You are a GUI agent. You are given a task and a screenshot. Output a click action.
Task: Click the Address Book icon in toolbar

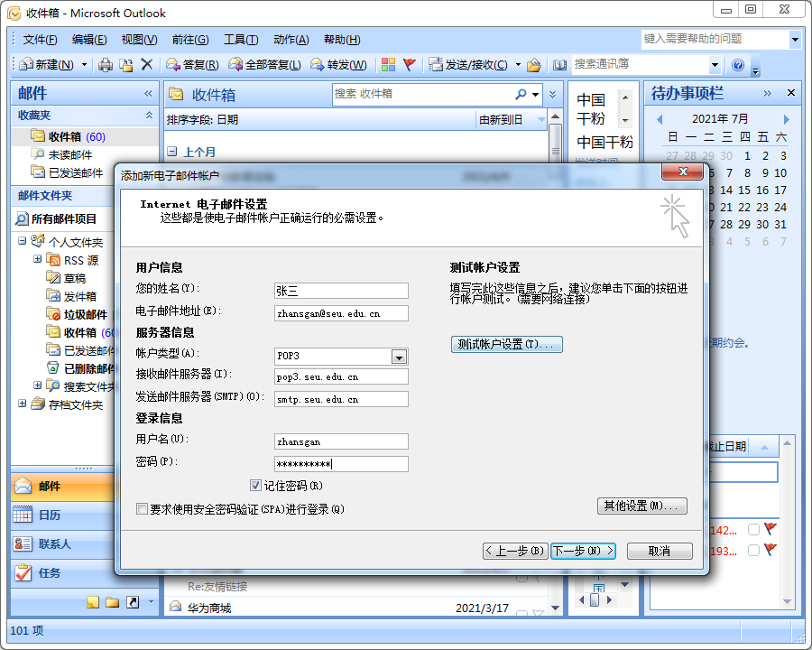(x=559, y=65)
